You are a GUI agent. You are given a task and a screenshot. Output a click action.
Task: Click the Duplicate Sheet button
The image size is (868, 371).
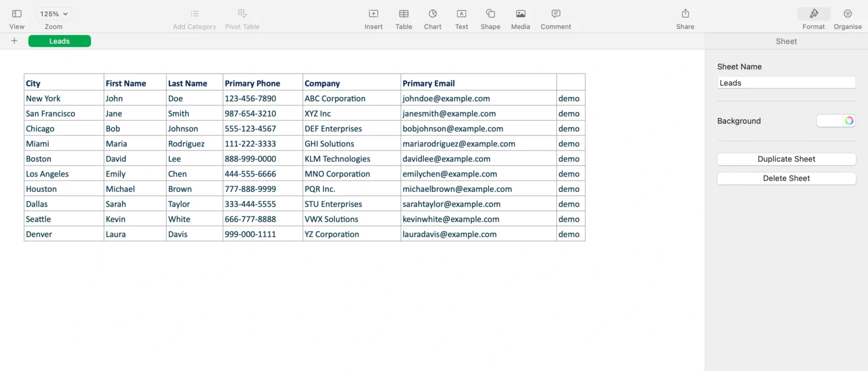[x=786, y=159]
